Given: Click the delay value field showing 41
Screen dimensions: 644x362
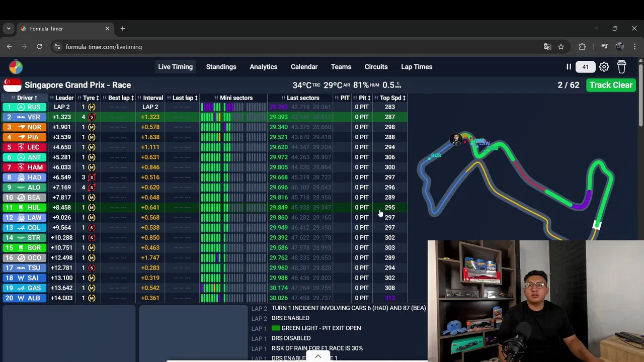Looking at the screenshot, I should pyautogui.click(x=585, y=67).
